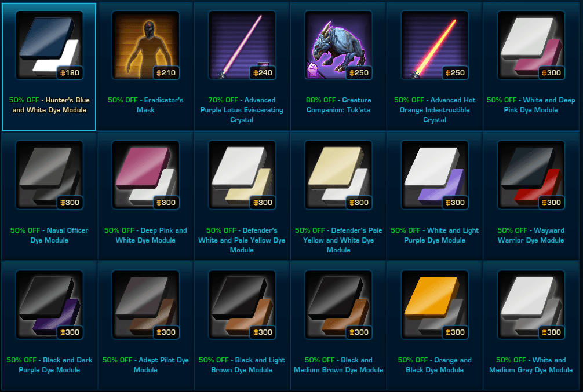
Task: Select Advanced Hot Orange Indestructible Crystal icon
Action: (435, 45)
